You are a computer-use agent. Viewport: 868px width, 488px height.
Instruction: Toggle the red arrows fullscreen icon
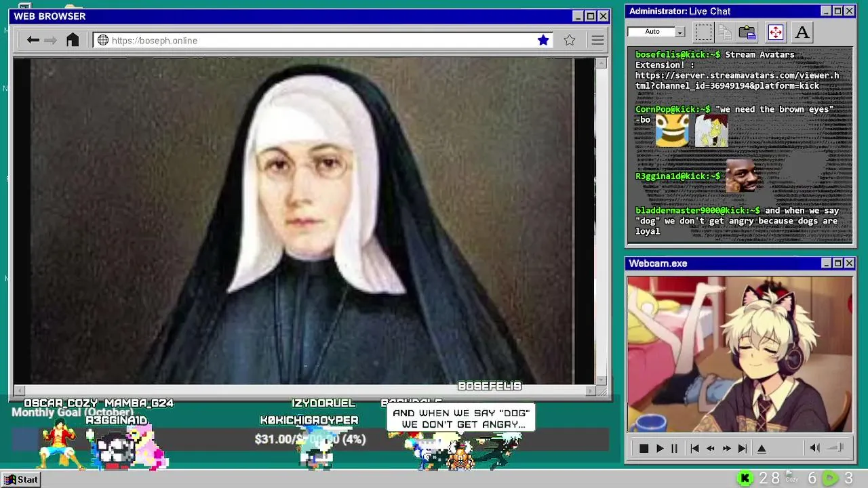pyautogui.click(x=775, y=32)
